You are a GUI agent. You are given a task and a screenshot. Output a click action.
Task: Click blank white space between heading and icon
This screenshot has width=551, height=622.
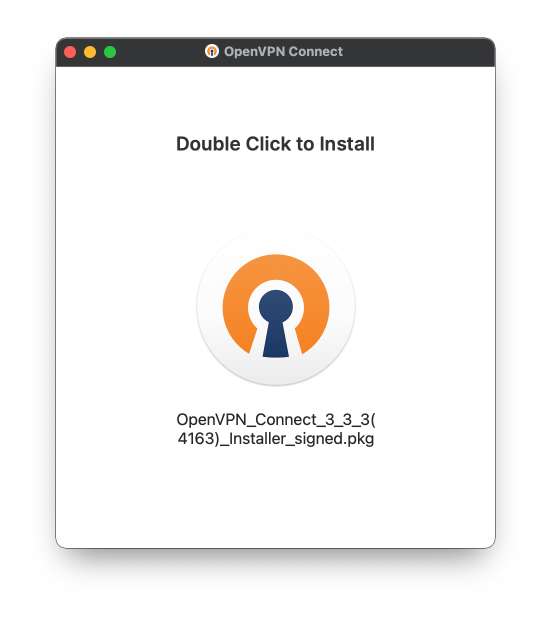click(276, 190)
